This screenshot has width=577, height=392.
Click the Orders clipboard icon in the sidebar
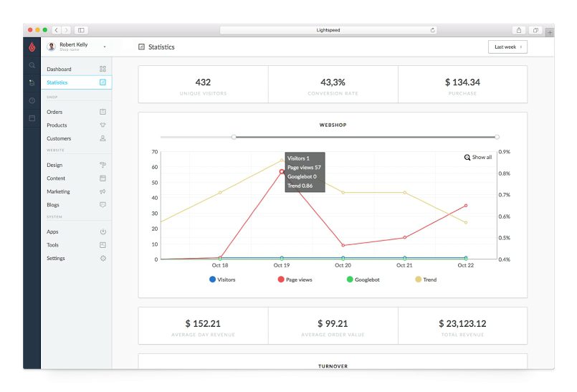tap(102, 112)
